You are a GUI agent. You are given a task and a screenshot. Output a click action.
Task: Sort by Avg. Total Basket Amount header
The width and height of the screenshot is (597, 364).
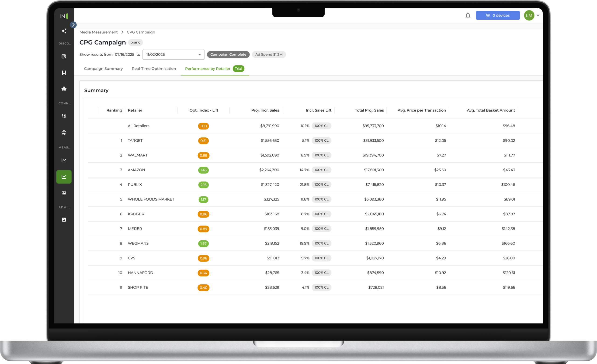click(x=491, y=110)
